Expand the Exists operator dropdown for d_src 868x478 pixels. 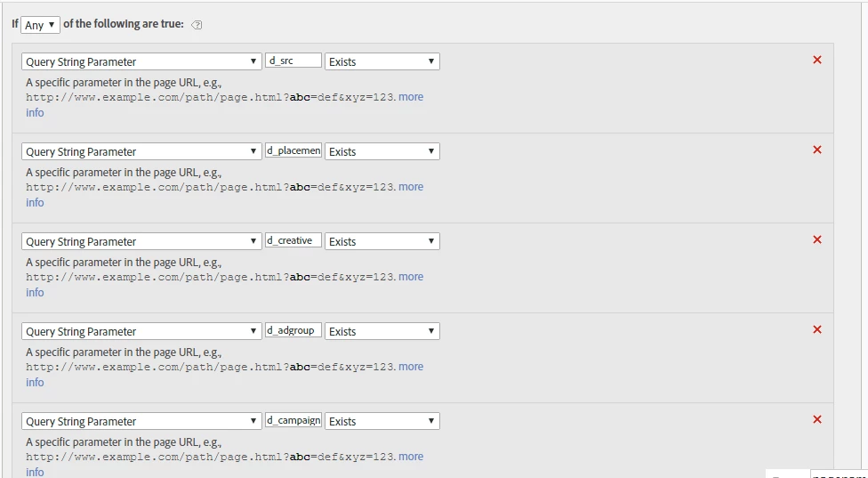point(382,61)
